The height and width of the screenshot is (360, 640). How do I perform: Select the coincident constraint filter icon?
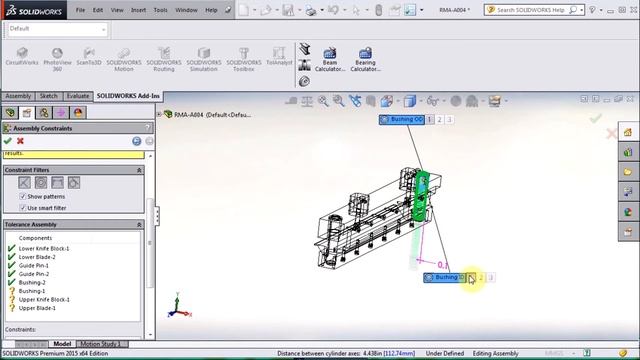[24, 183]
